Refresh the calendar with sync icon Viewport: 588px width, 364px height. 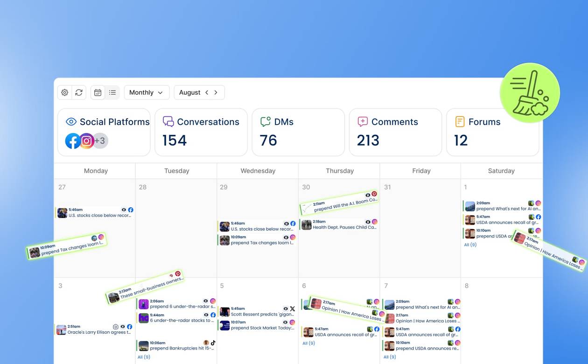point(79,92)
